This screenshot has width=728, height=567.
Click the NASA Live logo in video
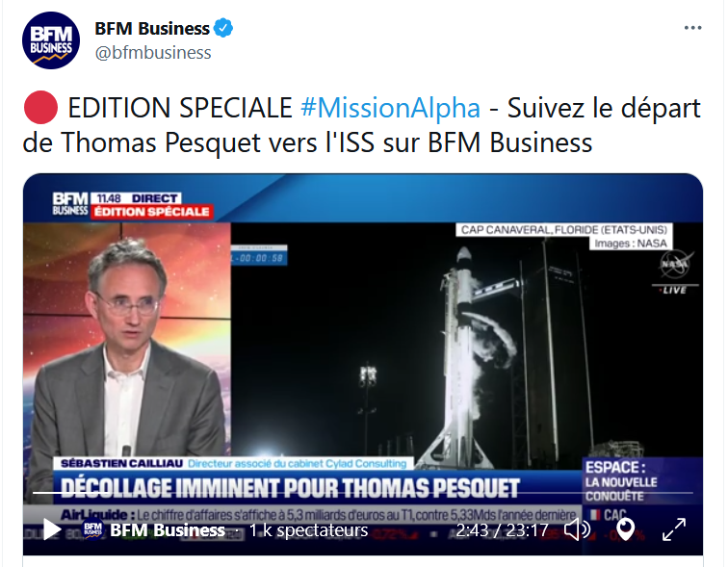click(x=675, y=272)
